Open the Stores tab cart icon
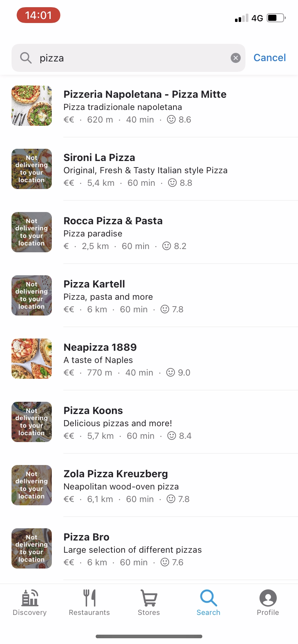Image resolution: width=298 pixels, height=644 pixels. point(149,598)
